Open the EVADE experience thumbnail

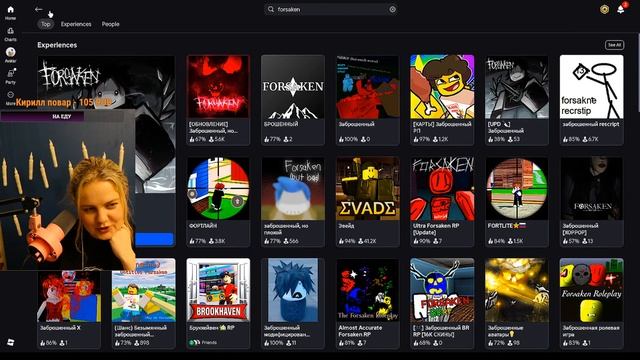[367, 189]
